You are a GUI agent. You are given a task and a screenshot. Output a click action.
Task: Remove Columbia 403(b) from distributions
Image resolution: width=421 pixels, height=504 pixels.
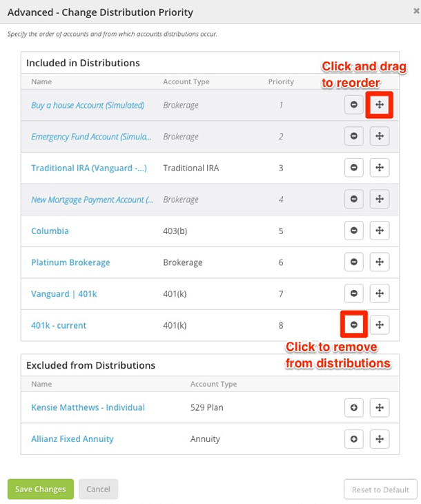tap(354, 231)
